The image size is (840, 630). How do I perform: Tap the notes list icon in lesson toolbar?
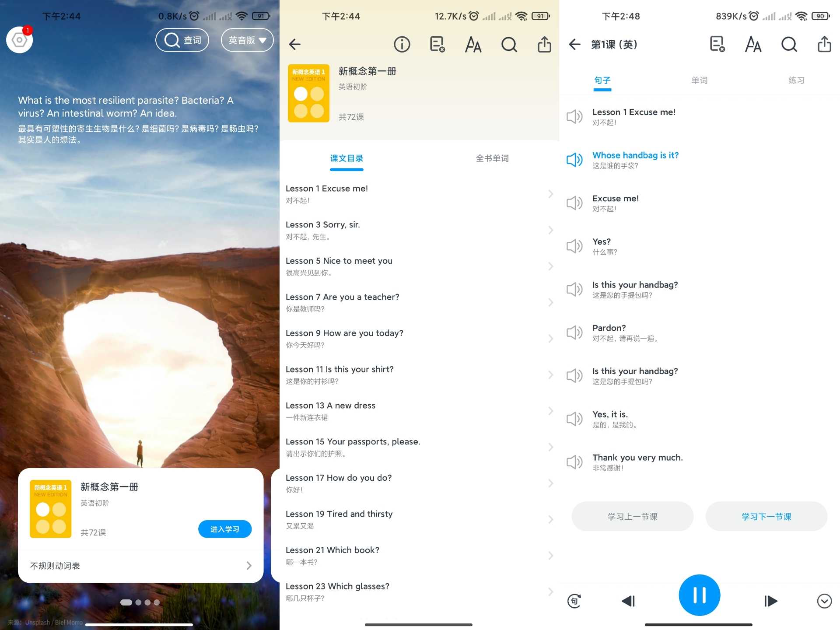coord(717,44)
